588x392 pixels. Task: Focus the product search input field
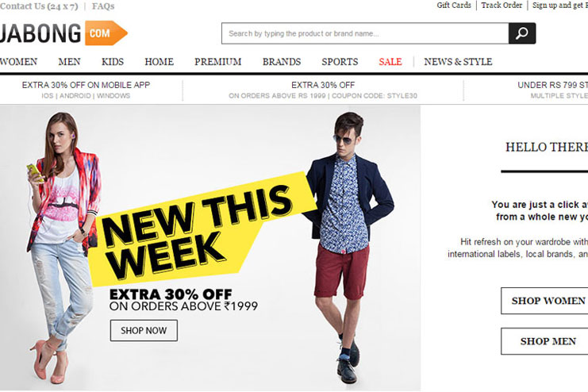[x=365, y=33]
